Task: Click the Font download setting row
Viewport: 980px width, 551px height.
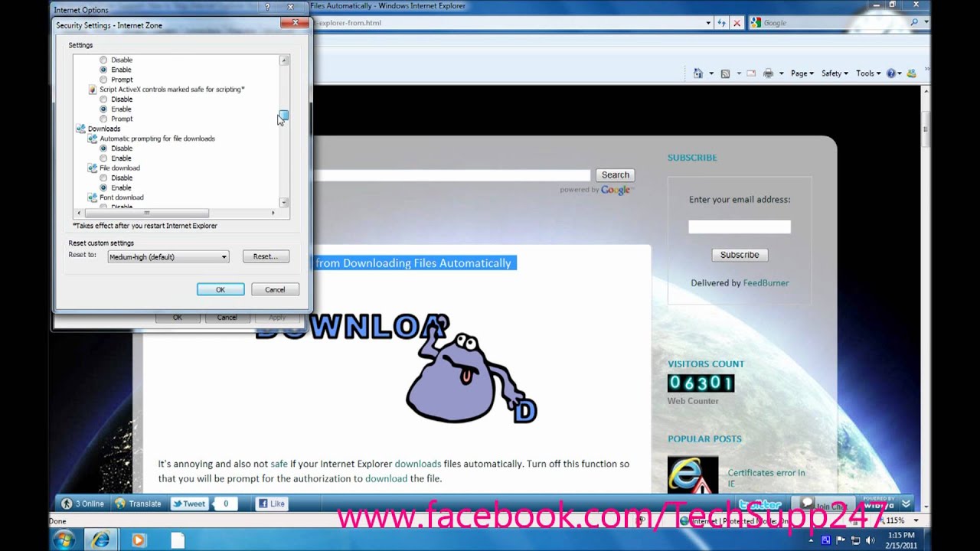Action: pos(121,197)
